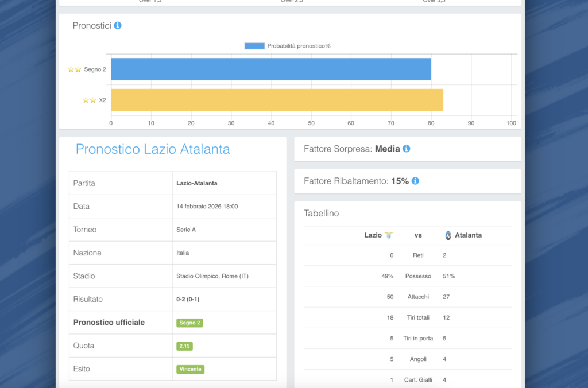Open the Pronostico Lazio Atalanta heading
The image size is (588, 388).
153,149
